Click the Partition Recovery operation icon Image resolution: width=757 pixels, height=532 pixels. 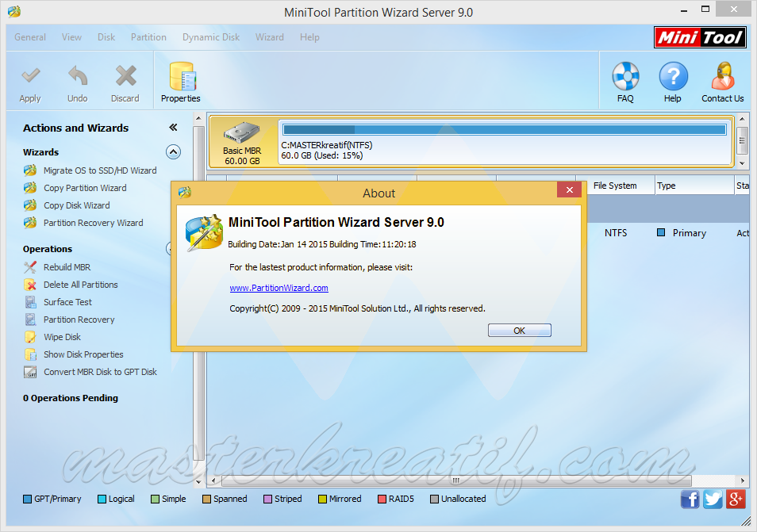pos(30,320)
